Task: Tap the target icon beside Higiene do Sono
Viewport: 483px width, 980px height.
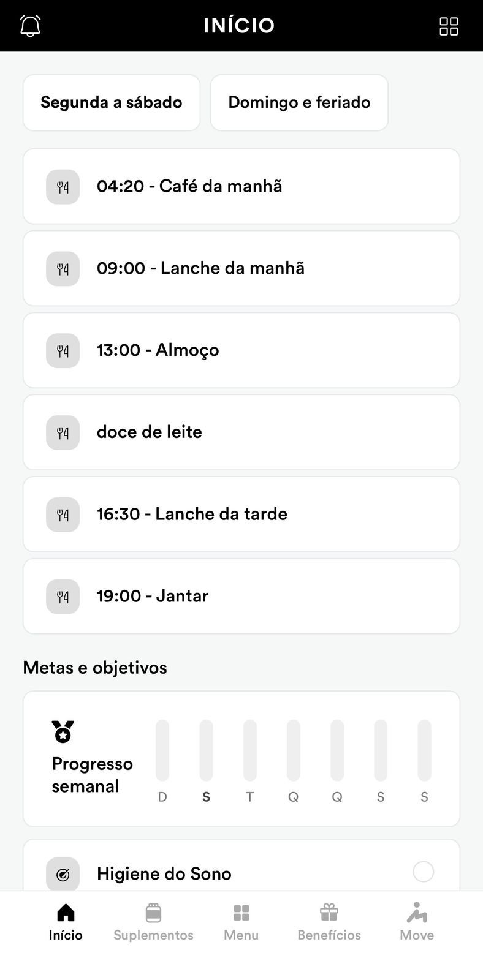Action: pyautogui.click(x=63, y=874)
